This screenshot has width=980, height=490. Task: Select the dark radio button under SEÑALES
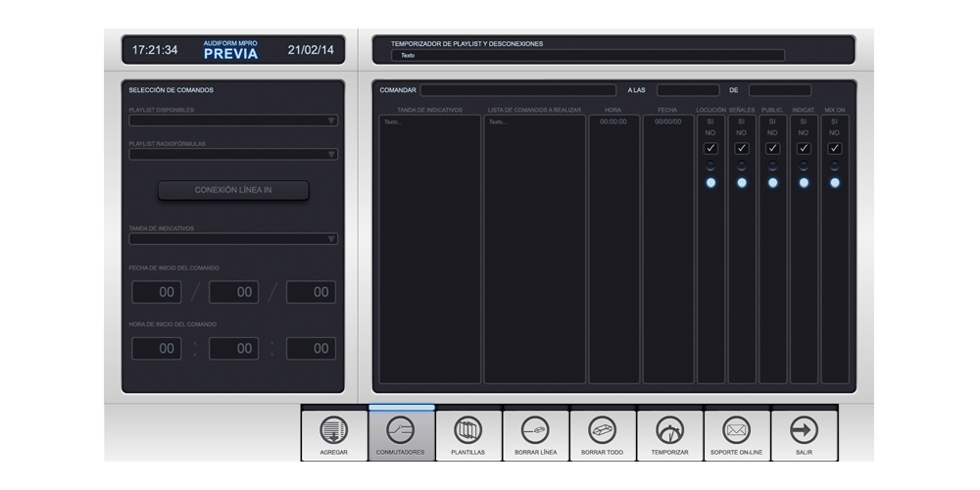[x=741, y=166]
